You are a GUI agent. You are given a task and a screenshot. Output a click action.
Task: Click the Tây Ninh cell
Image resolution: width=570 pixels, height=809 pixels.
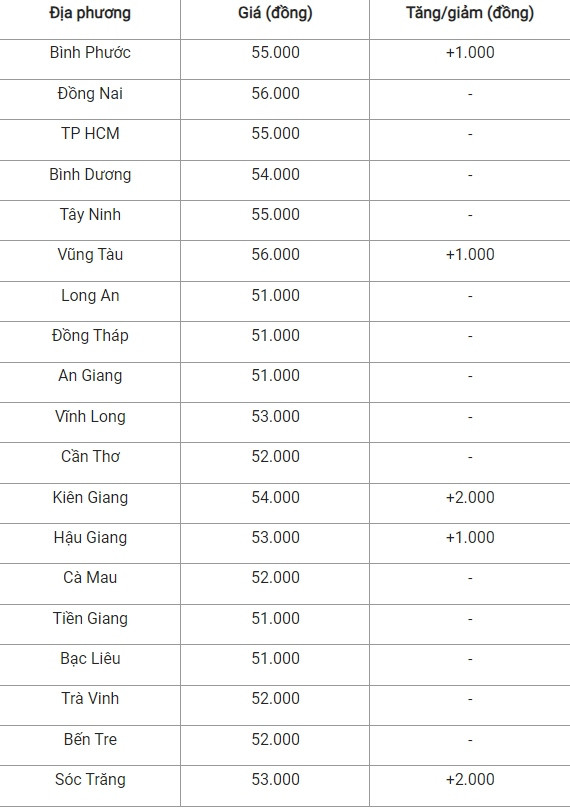90,215
